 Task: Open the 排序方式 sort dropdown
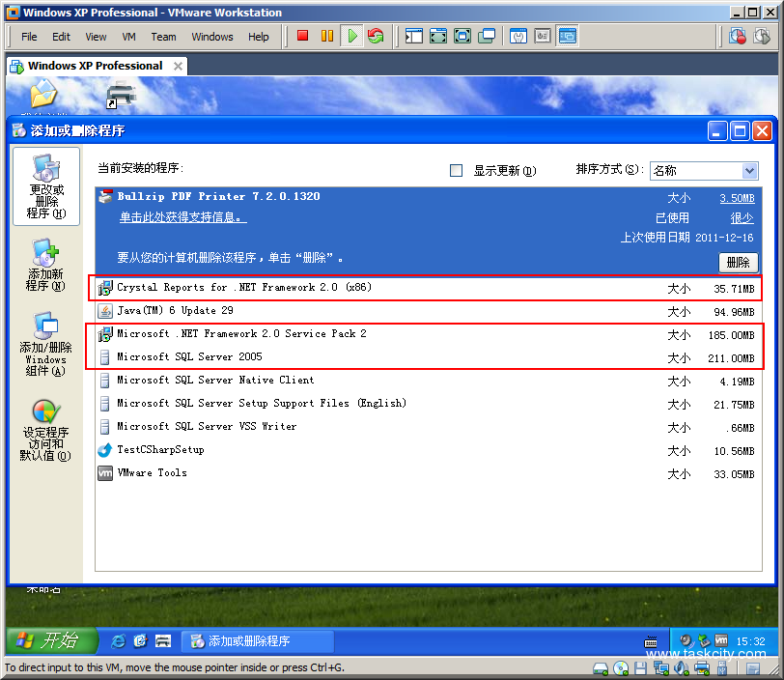pyautogui.click(x=704, y=171)
